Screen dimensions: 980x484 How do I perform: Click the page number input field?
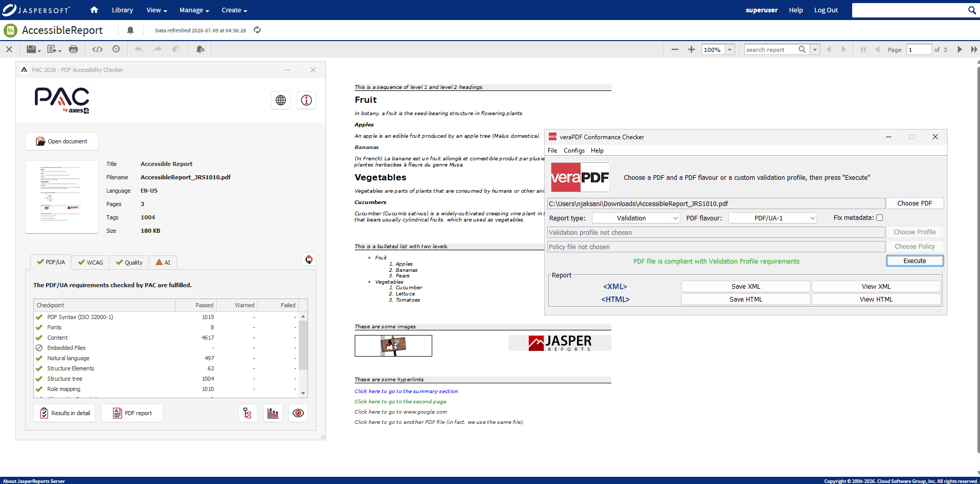tap(919, 49)
